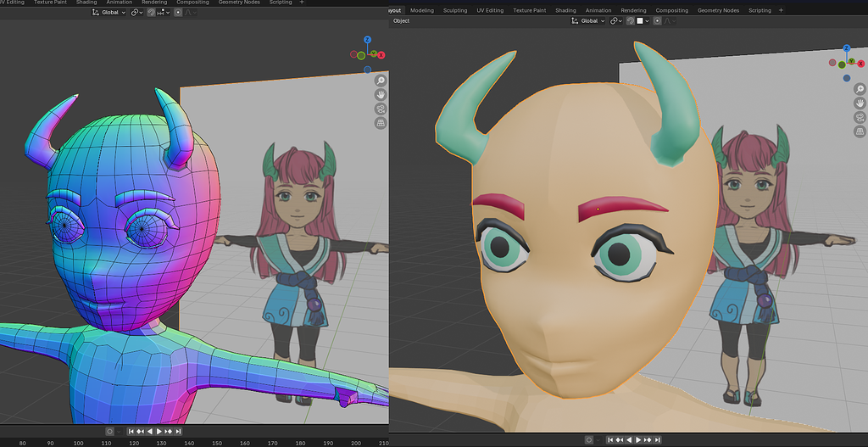Jump to next keyframe in left timeline

[x=169, y=432]
